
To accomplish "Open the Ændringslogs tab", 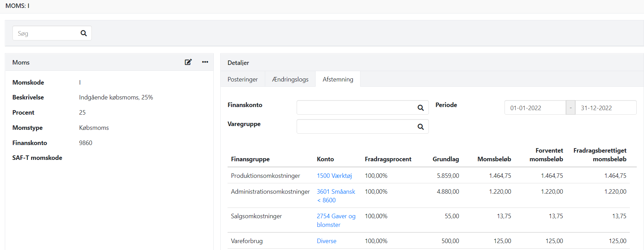I will 290,79.
